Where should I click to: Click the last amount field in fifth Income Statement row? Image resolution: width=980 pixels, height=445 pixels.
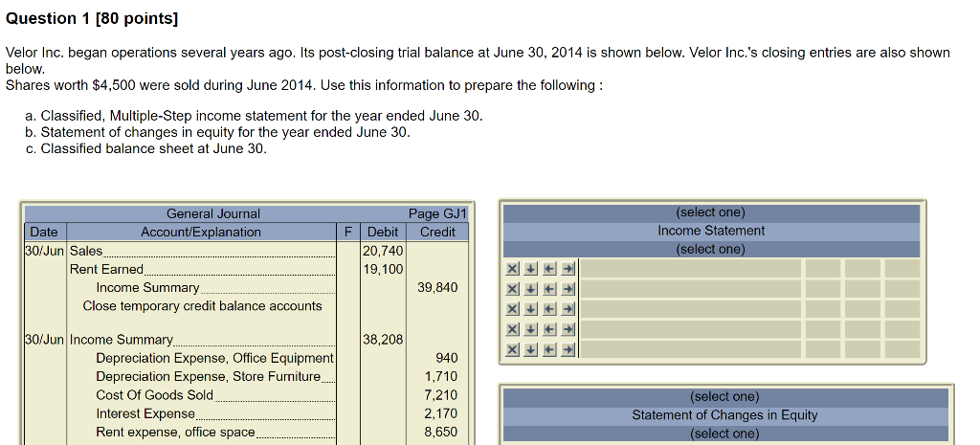tap(902, 349)
